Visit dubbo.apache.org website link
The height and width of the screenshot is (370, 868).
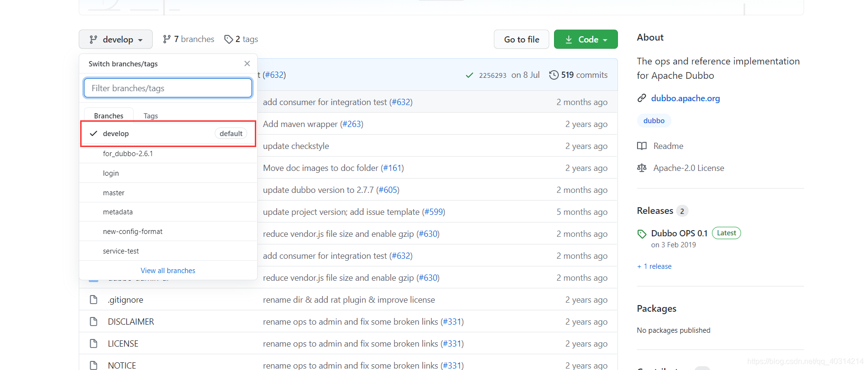click(685, 98)
